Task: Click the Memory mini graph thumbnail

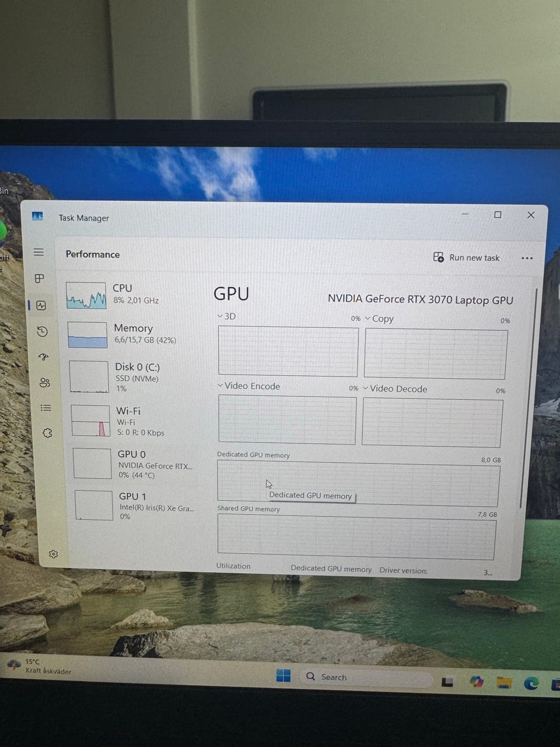Action: [87, 335]
